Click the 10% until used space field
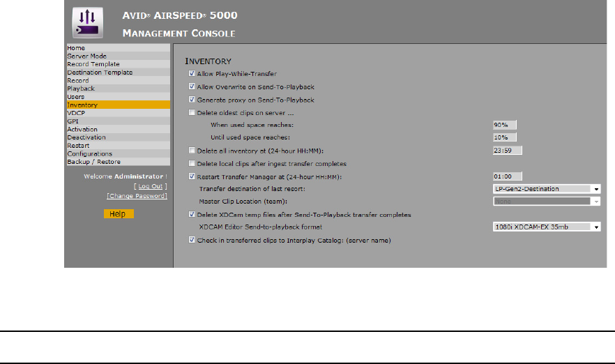Viewport: 615px width, 364px height. (x=504, y=137)
